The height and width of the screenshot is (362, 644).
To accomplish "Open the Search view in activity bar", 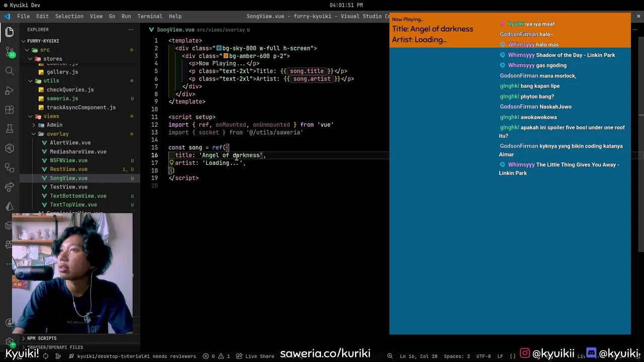I will coord(10,71).
